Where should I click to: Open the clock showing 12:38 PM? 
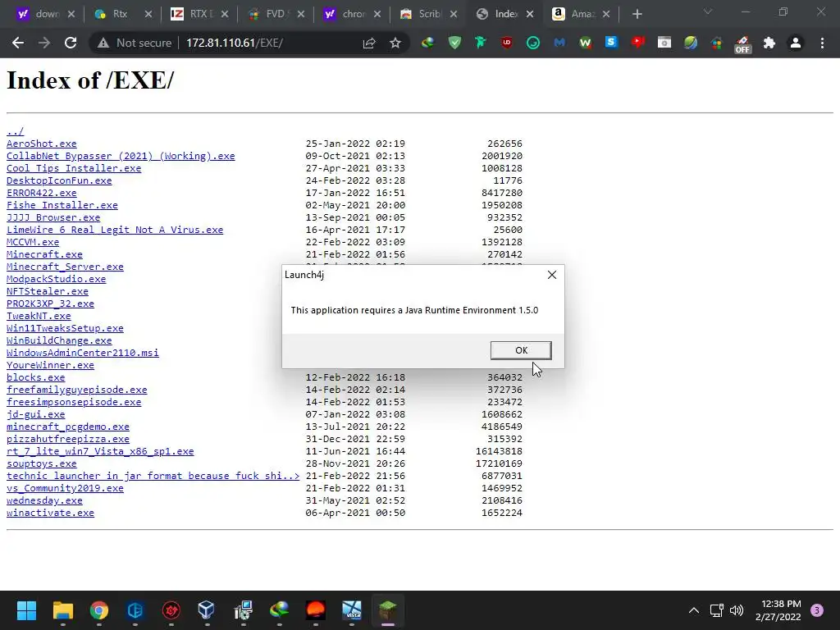778,610
